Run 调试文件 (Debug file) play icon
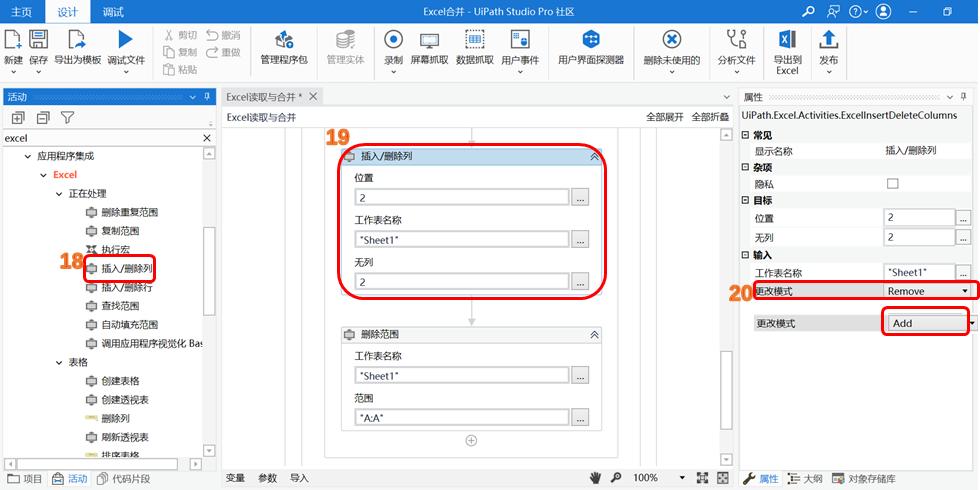This screenshot has height=490, width=980. pos(126,40)
